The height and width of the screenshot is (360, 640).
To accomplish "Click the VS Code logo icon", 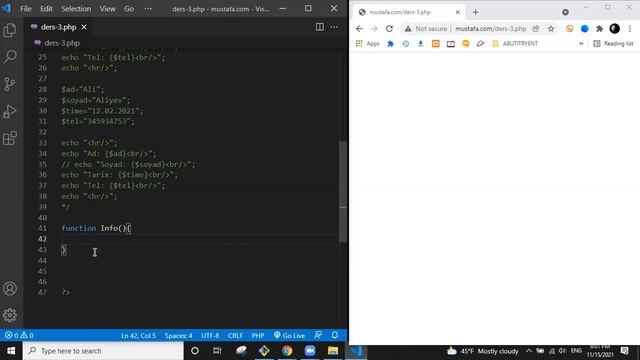I will pyautogui.click(x=6, y=8).
